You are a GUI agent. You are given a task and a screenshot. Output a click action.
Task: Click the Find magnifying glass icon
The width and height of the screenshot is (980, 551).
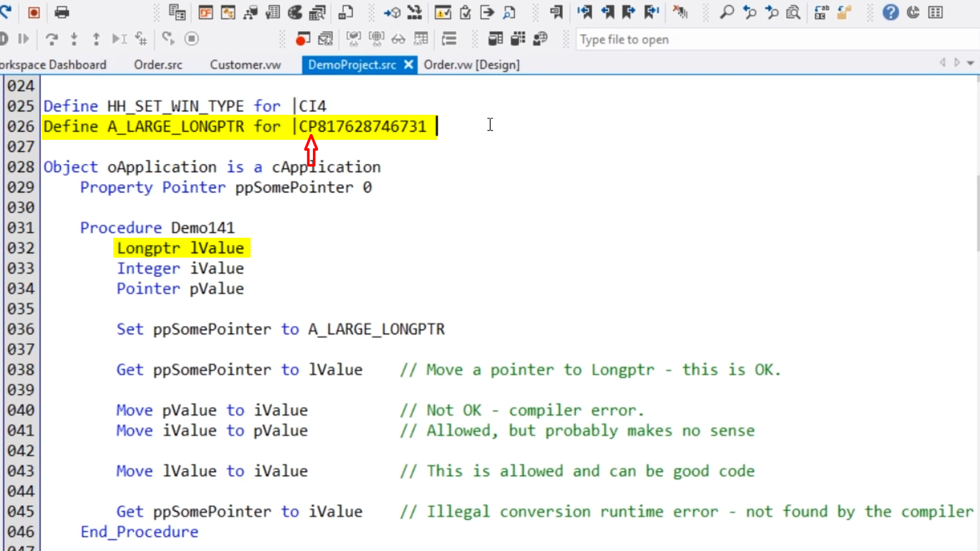[x=727, y=12]
